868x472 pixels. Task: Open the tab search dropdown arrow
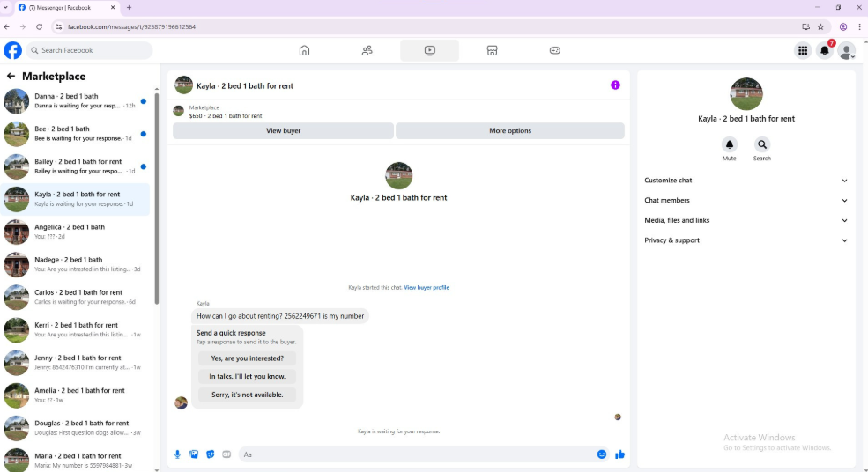[x=5, y=8]
